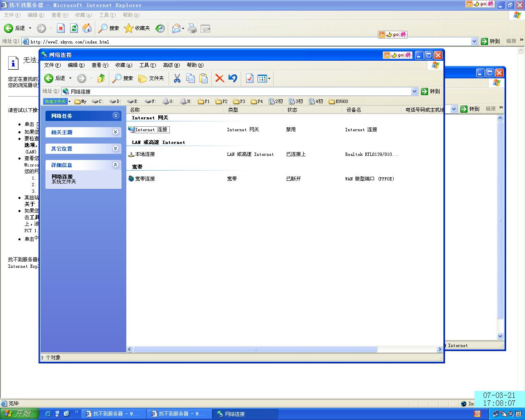Click the horizontal scrollbar in file list
This screenshot has height=420, width=525.
pos(254,349)
